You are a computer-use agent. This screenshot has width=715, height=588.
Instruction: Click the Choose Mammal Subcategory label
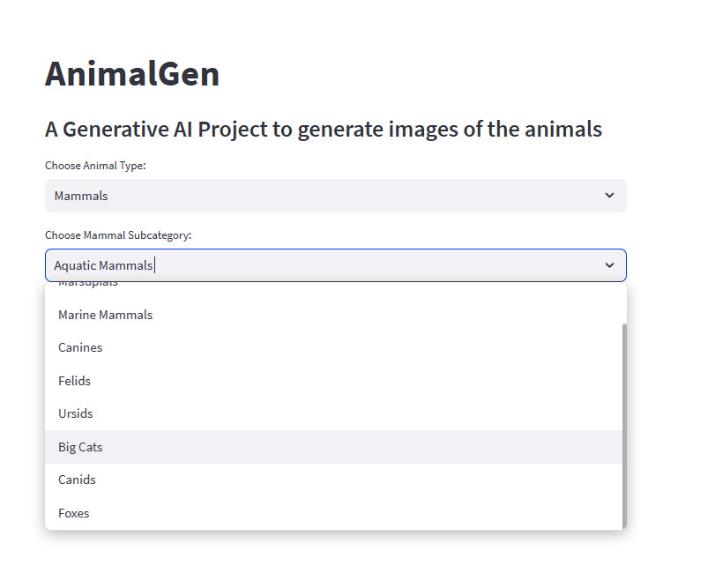(x=117, y=235)
